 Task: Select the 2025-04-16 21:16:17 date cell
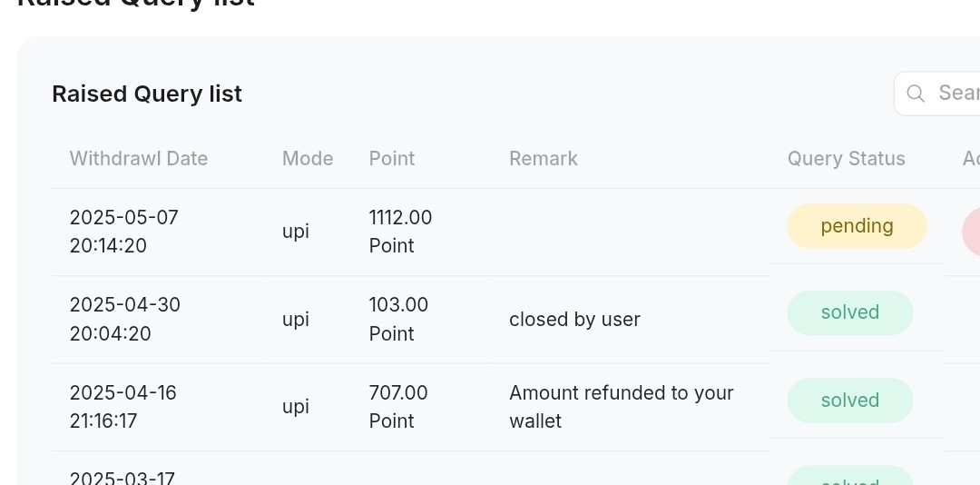[x=123, y=407]
